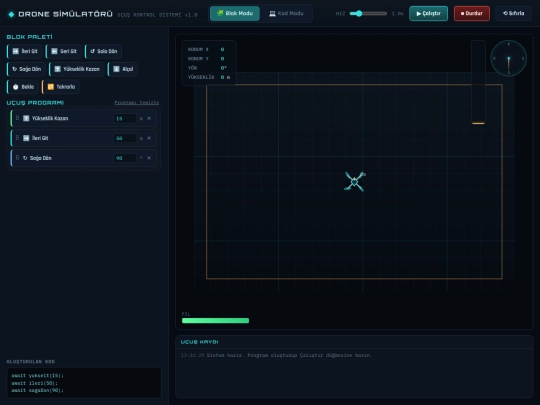Click the Sistem hazır log entry
This screenshot has width=540, height=405.
coord(277,355)
